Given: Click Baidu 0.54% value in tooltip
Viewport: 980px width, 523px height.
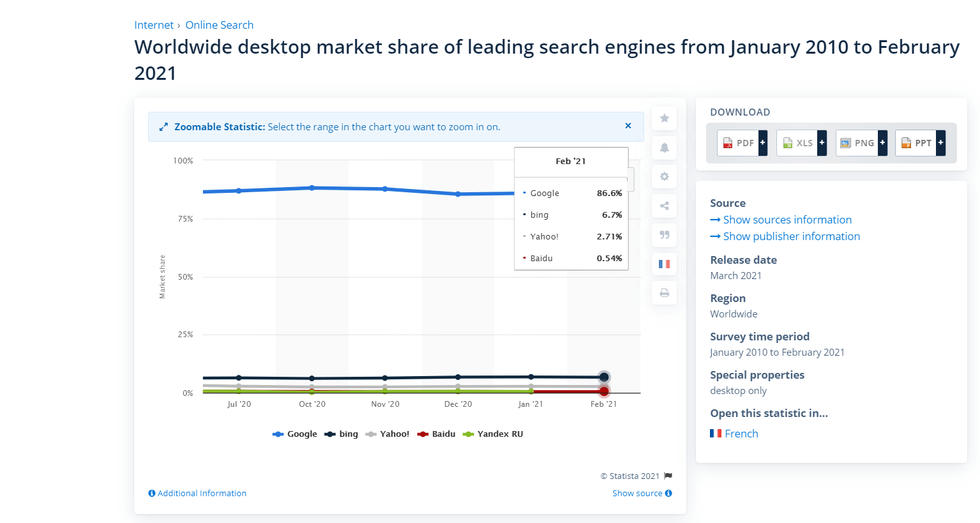Looking at the screenshot, I should point(610,258).
